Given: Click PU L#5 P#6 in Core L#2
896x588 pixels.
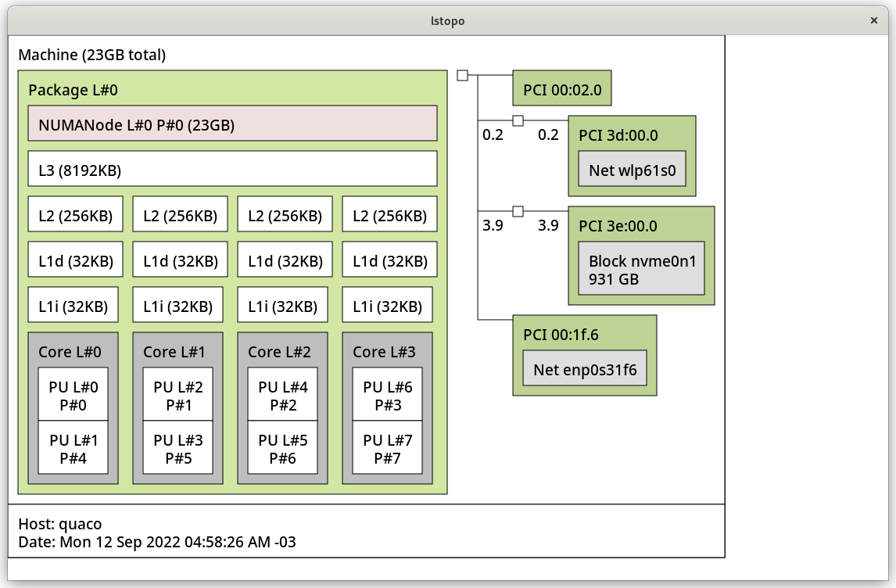Looking at the screenshot, I should pos(283,449).
